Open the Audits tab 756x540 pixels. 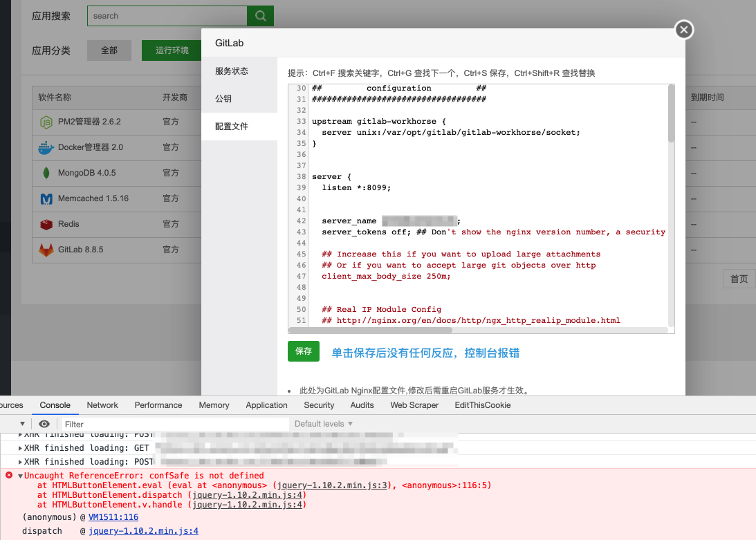pos(362,405)
